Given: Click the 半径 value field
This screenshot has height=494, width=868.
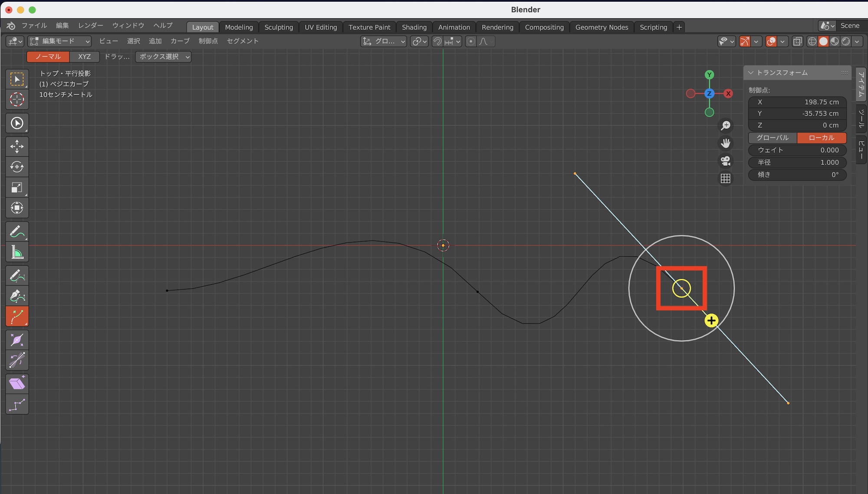Looking at the screenshot, I should tap(797, 162).
